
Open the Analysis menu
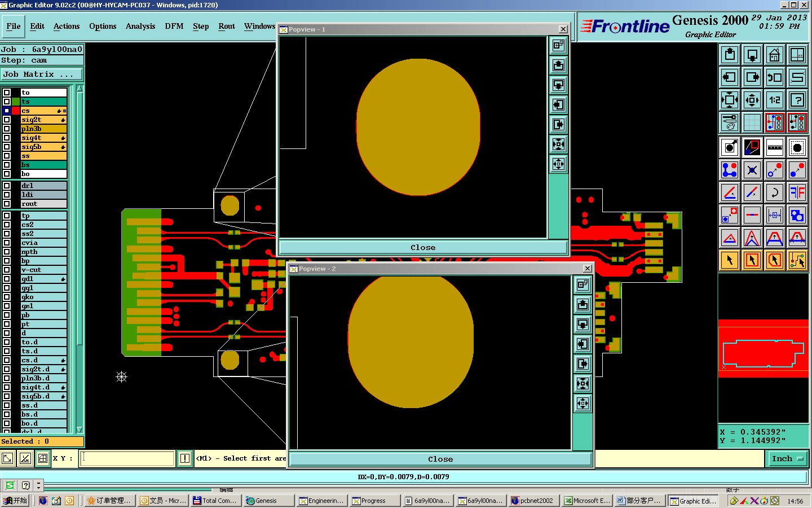[x=140, y=26]
